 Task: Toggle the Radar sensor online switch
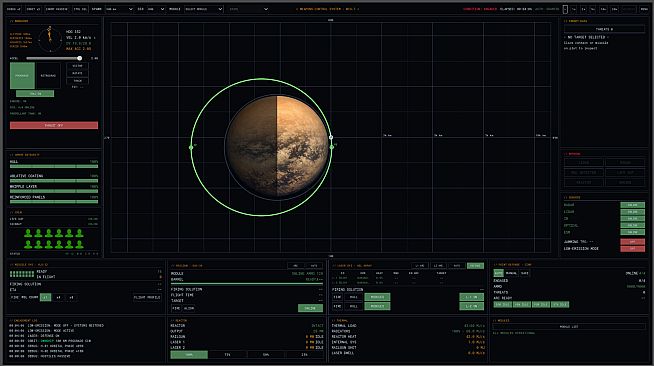[x=632, y=205]
